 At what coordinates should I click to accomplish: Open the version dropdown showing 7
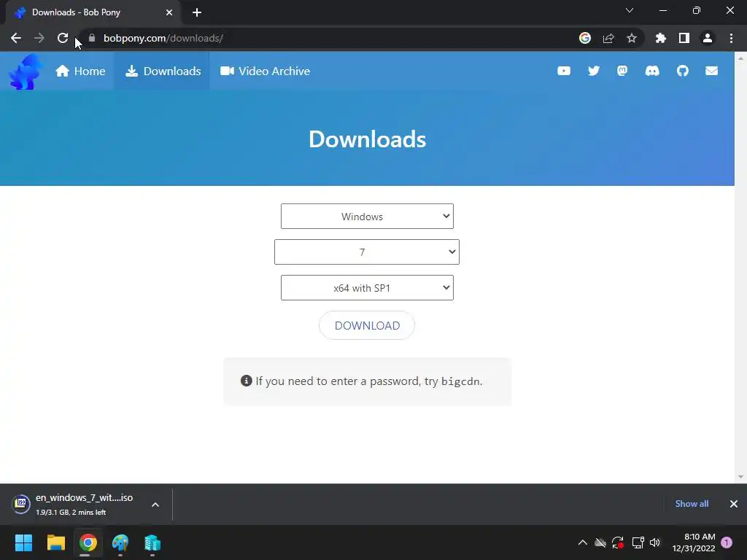[367, 252]
